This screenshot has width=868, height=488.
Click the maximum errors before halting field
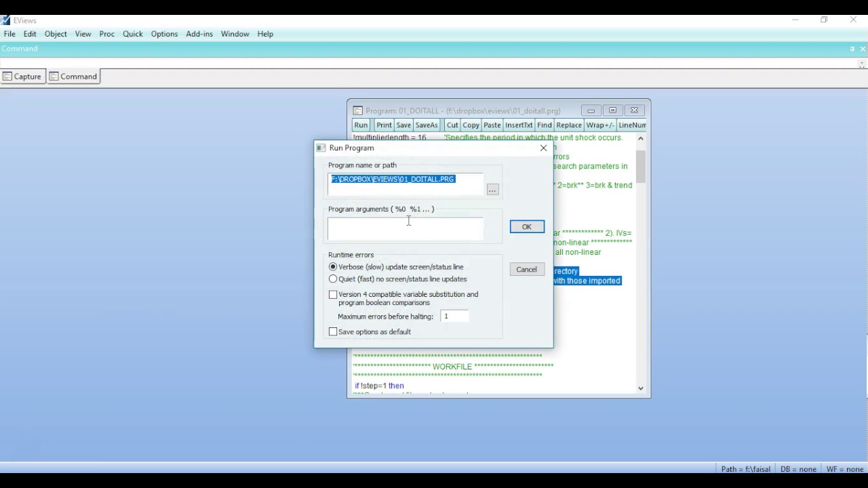tap(455, 317)
